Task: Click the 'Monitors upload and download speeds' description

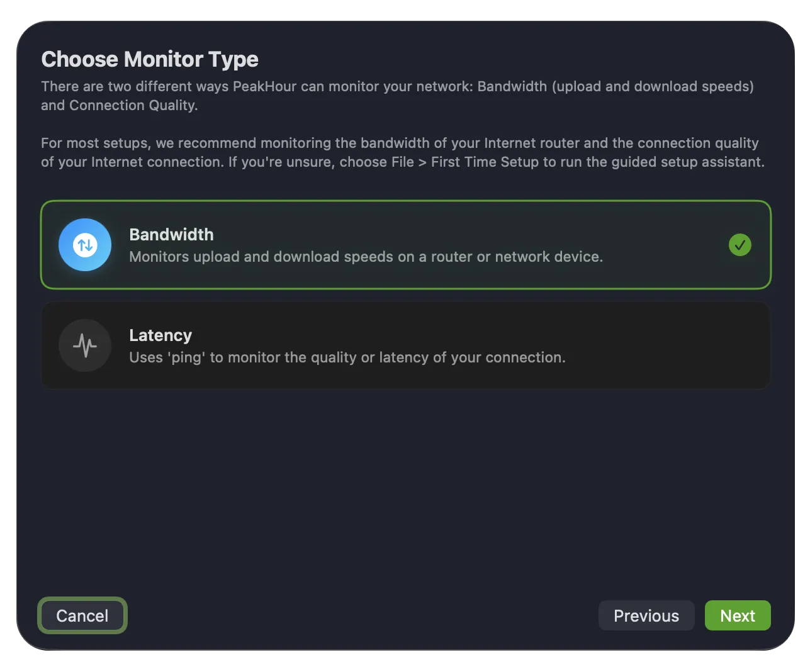Action: click(x=366, y=257)
